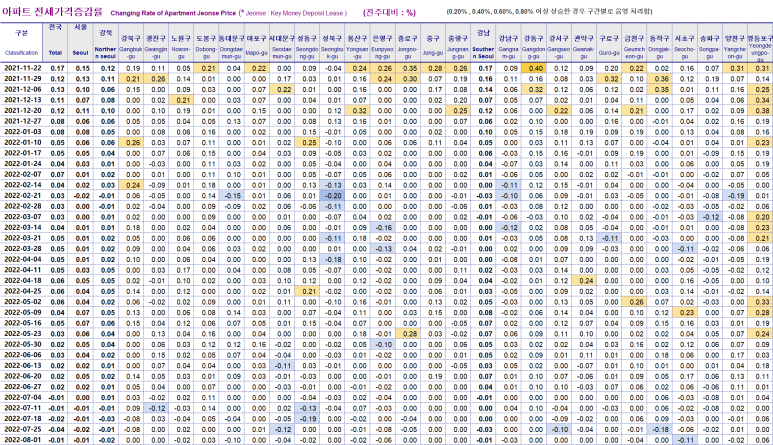
Task: Select the 0.32 Yongsan-gu cell on 2021-12-20
Action: coord(357,111)
